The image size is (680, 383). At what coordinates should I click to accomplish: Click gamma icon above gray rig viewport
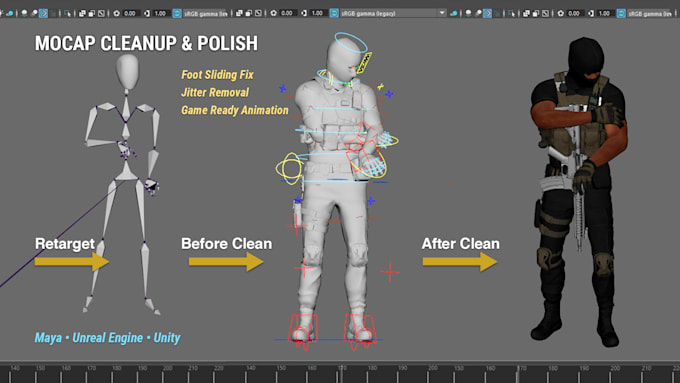point(304,13)
